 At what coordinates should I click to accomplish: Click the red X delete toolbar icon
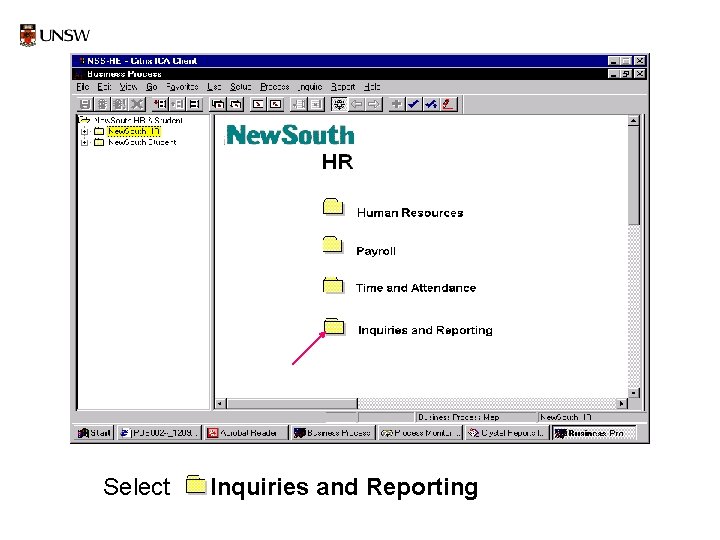[x=137, y=104]
